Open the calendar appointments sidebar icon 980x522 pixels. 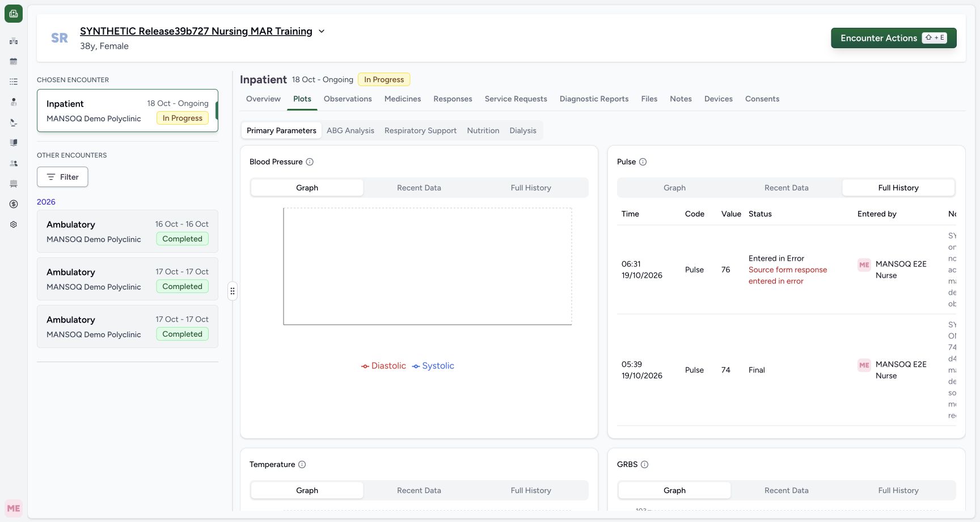(14, 61)
